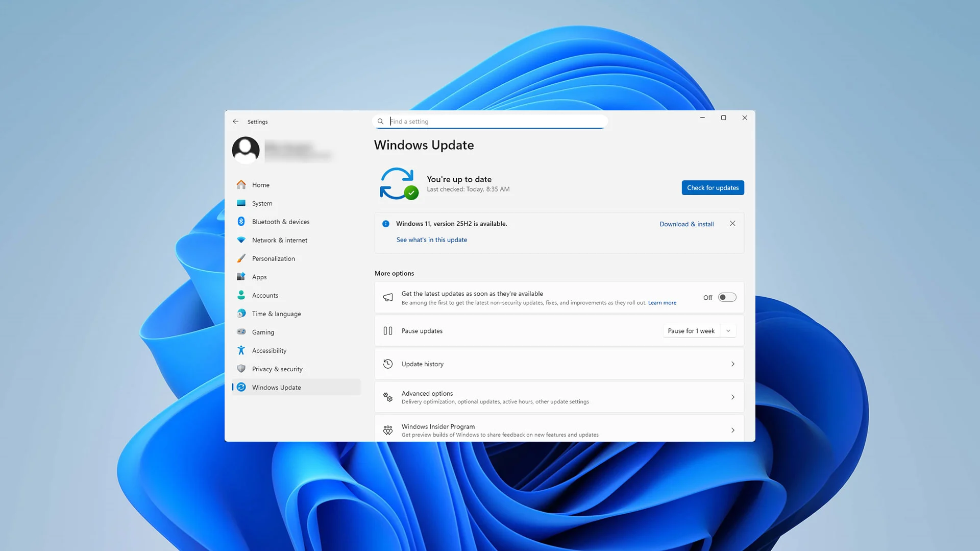Enable get latest updates toggle
Viewport: 980px width, 551px height.
point(727,297)
